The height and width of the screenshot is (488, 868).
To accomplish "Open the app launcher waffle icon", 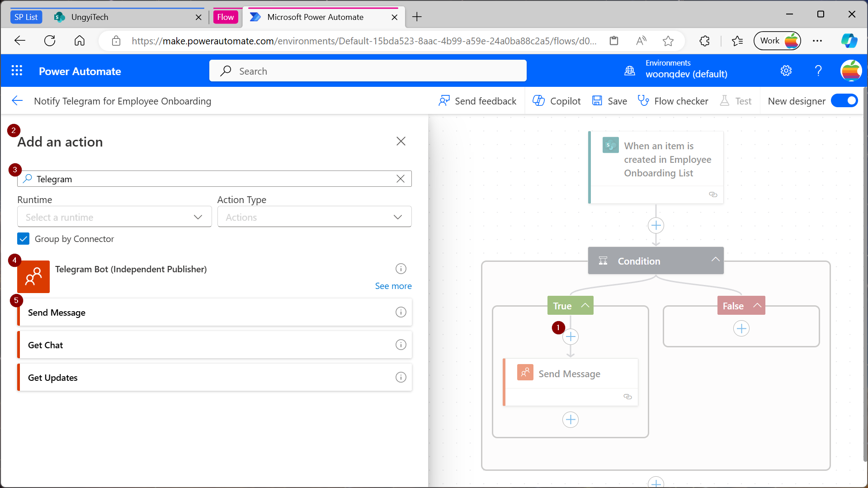I will pos(17,71).
